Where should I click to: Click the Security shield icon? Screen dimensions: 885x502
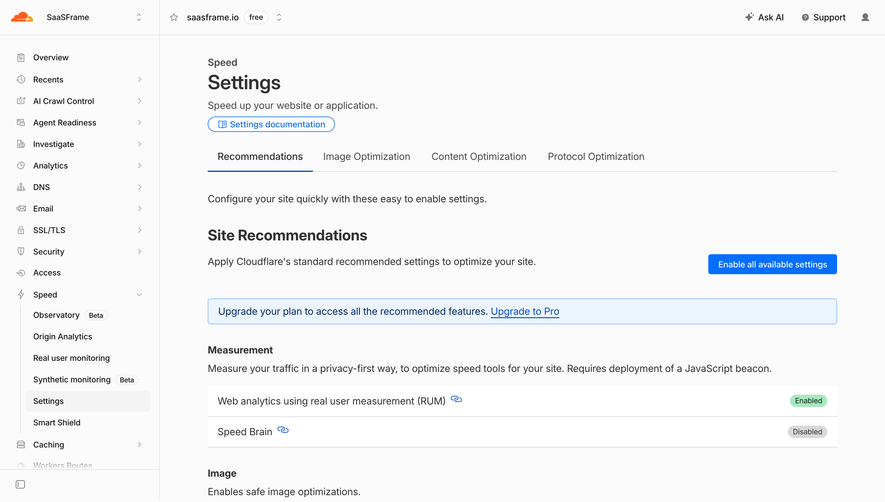(x=21, y=251)
